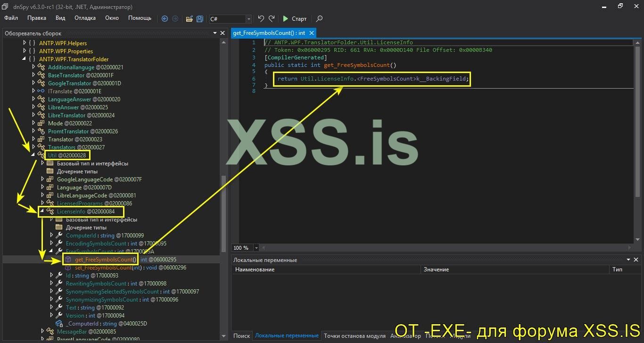Expand the Translator @02000023 node
This screenshot has height=343, width=644.
[33, 139]
